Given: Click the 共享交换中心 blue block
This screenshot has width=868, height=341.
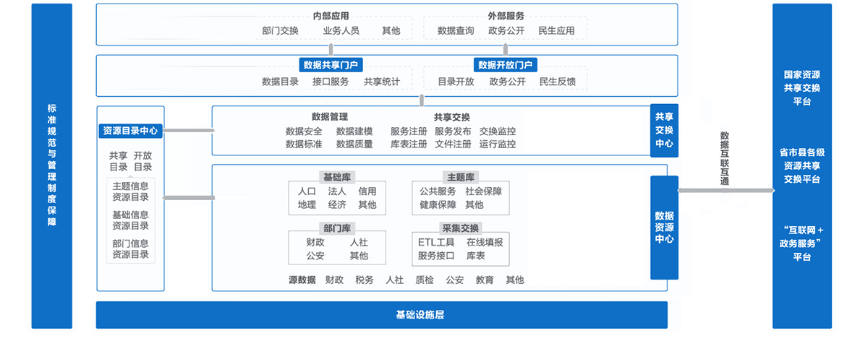Looking at the screenshot, I should pos(664,130).
